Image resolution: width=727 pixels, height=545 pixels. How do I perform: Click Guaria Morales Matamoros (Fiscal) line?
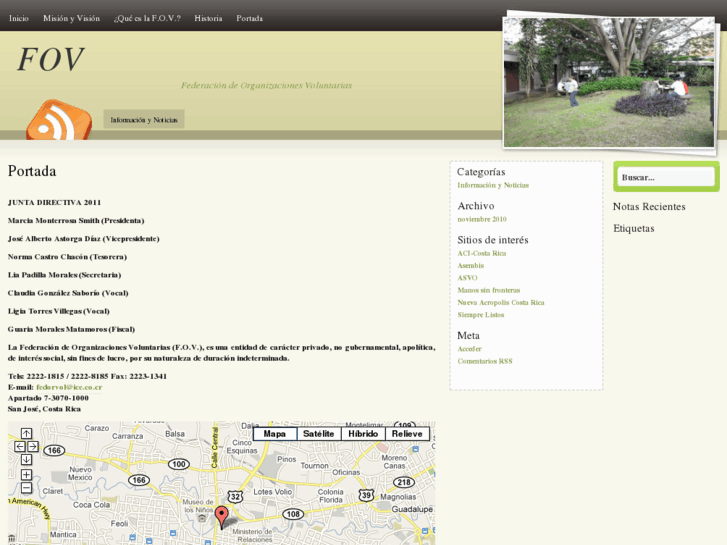click(71, 329)
